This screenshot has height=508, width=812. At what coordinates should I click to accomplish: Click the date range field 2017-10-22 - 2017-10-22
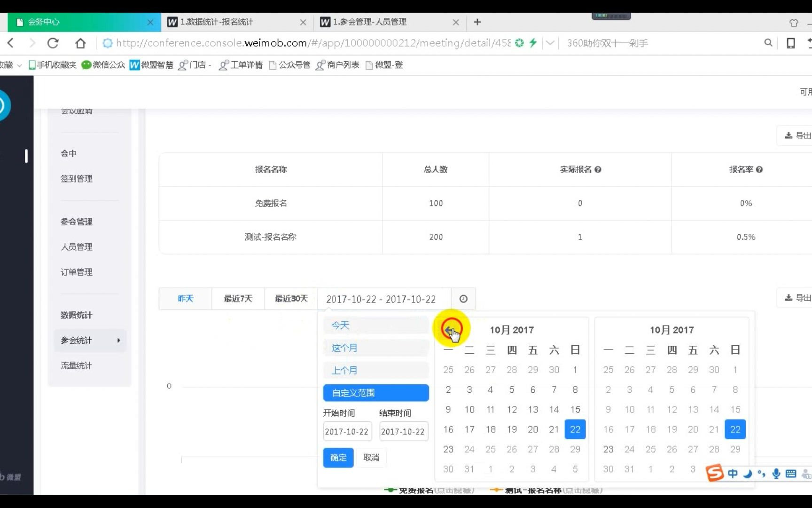point(384,299)
